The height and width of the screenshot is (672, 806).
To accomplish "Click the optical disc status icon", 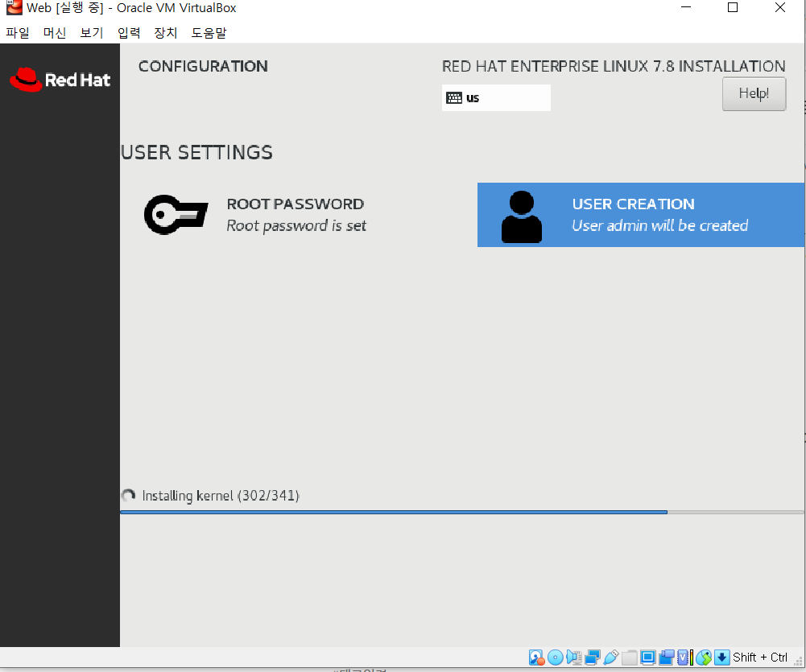I will 555,657.
